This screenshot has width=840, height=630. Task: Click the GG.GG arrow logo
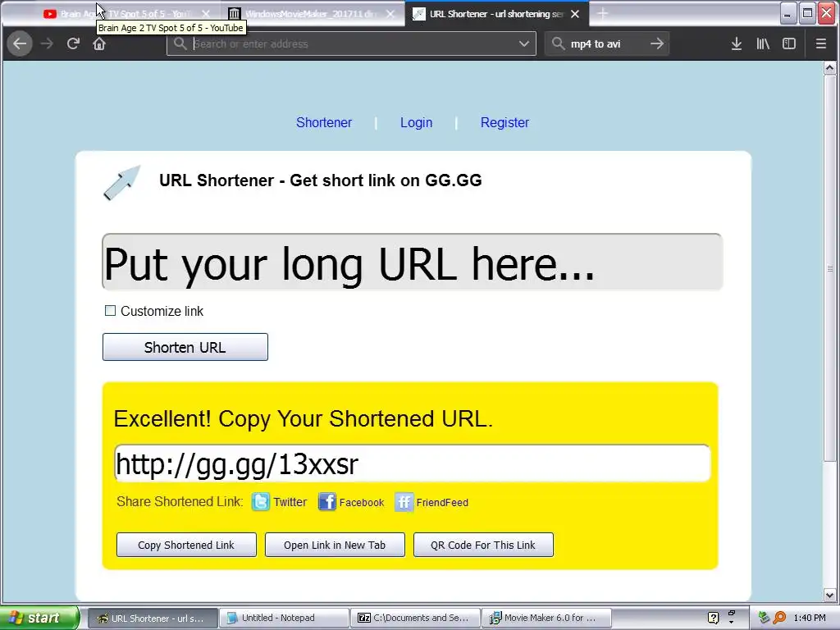(x=122, y=183)
